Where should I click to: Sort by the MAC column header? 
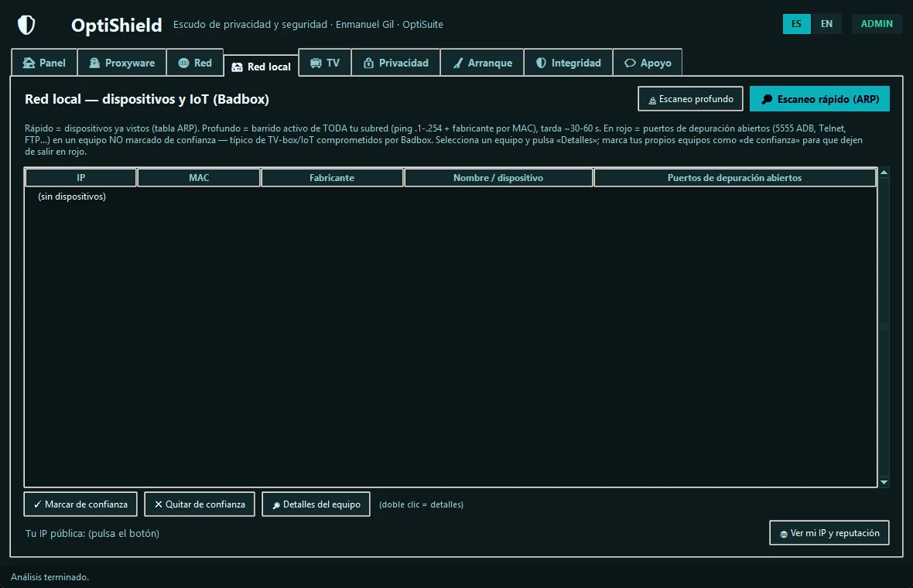click(199, 178)
